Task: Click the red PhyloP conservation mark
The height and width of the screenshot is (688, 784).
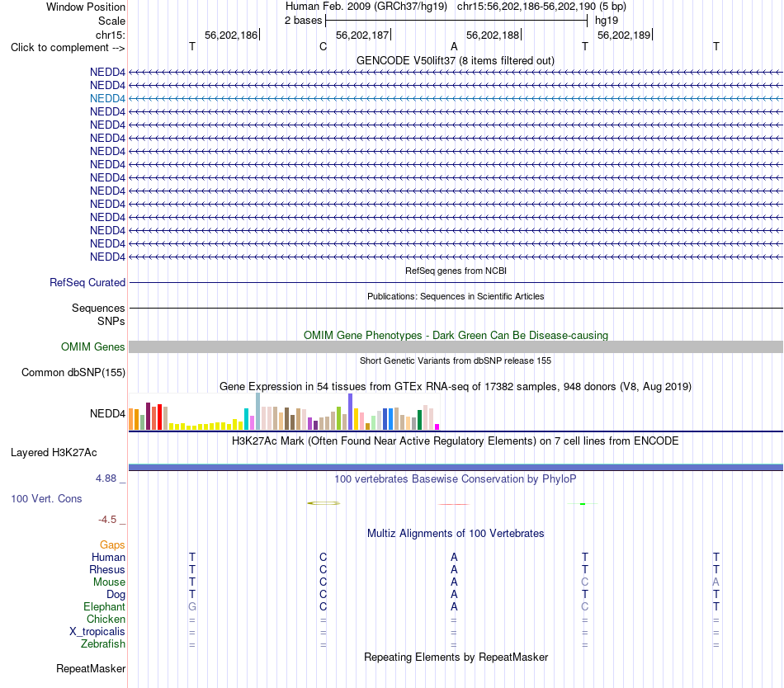Action: click(x=454, y=504)
